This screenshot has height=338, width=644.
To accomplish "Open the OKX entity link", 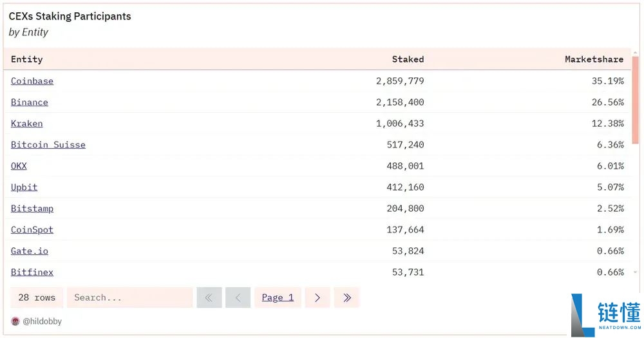I will tap(19, 166).
